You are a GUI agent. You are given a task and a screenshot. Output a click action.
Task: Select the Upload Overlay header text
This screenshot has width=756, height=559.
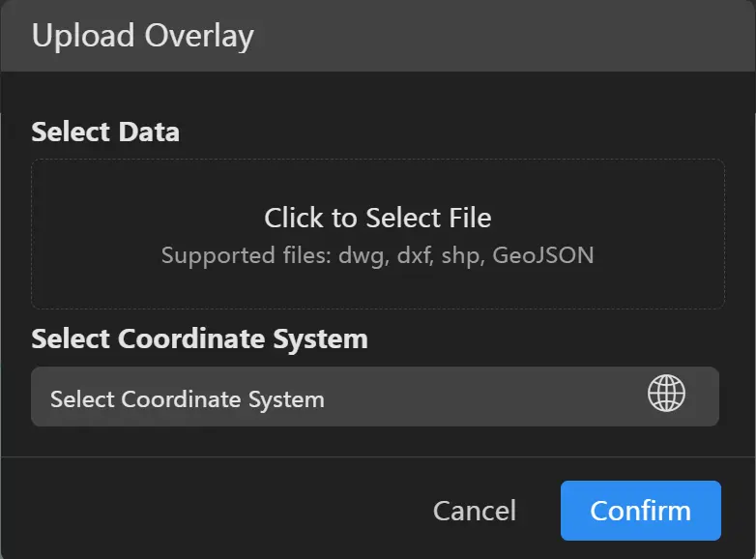tap(142, 36)
